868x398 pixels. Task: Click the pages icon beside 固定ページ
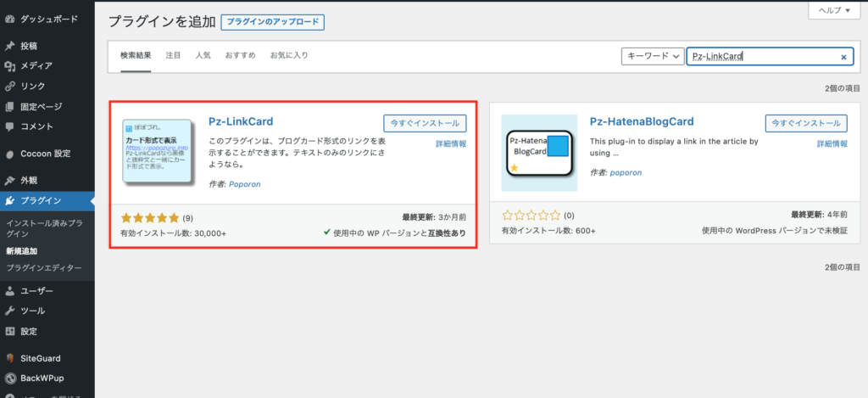pyautogui.click(x=9, y=106)
